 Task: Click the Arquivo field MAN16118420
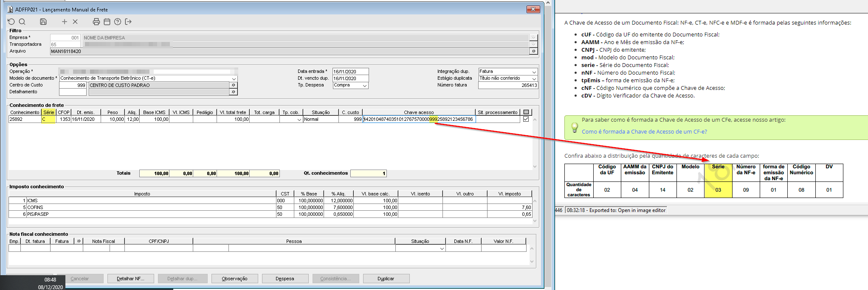(290, 51)
